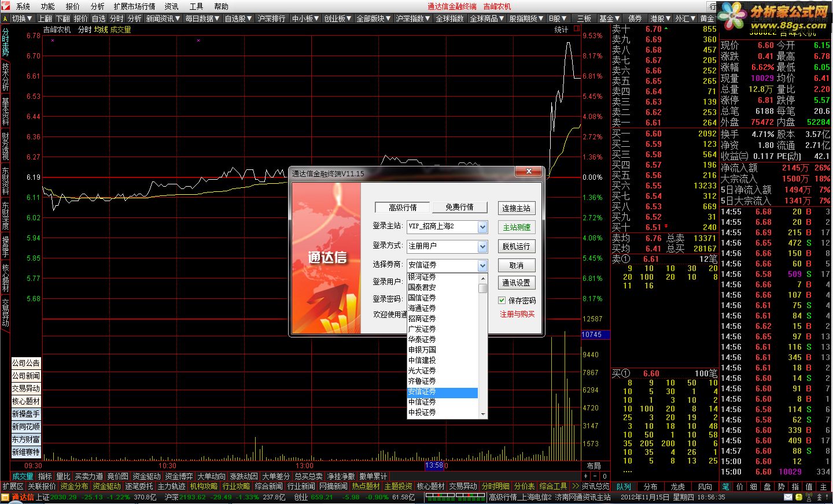This screenshot has height=504, width=833.
Task: Select the 笔 tick tab
Action: pyautogui.click(x=725, y=487)
